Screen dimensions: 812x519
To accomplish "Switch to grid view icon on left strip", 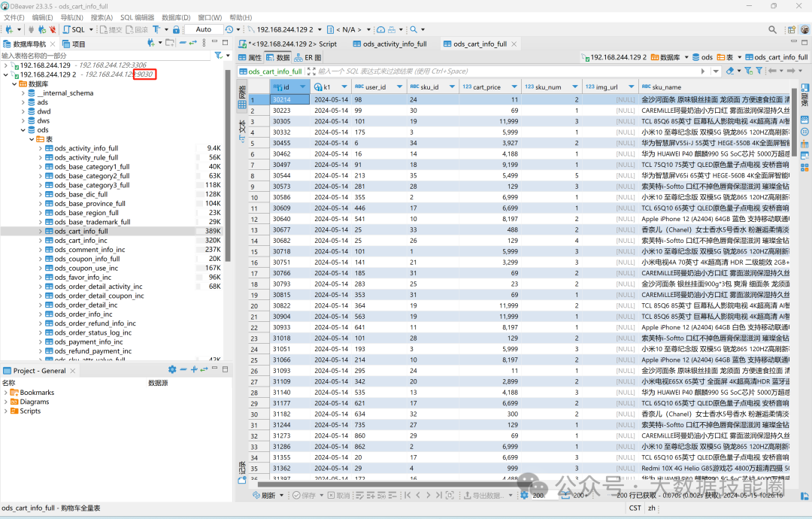I will (242, 105).
